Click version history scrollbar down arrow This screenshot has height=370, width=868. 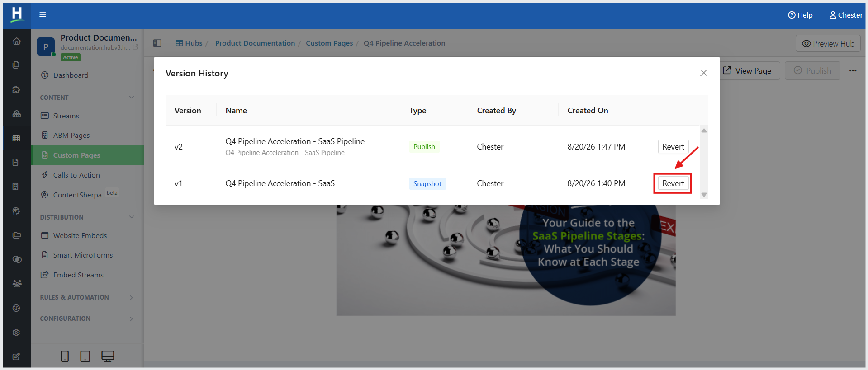(x=704, y=195)
